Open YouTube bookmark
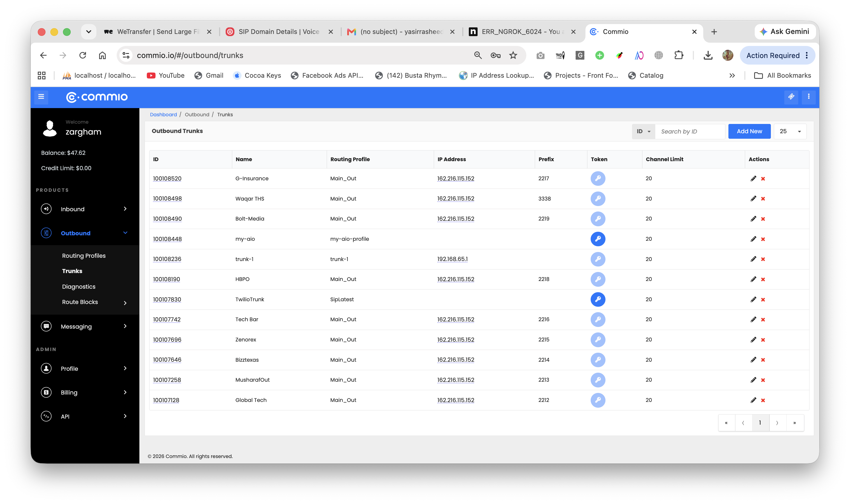Screen dimensions: 850x504 click(165, 76)
